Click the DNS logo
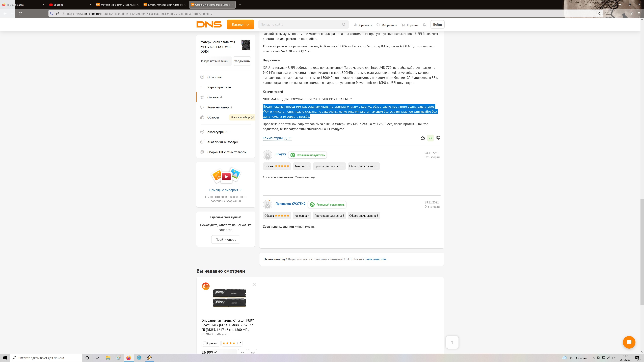The image size is (644, 362). coord(209,24)
